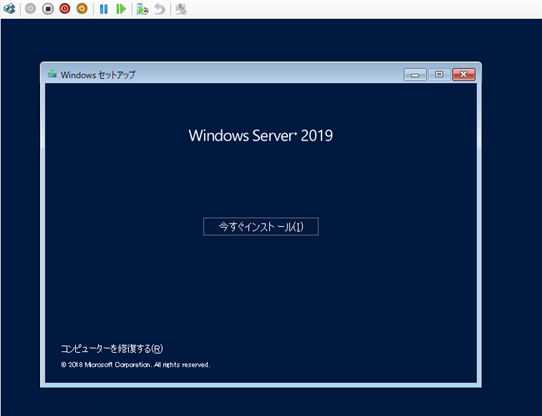Close the Windows セットアップ dialog
The height and width of the screenshot is (416, 542).
pos(464,74)
